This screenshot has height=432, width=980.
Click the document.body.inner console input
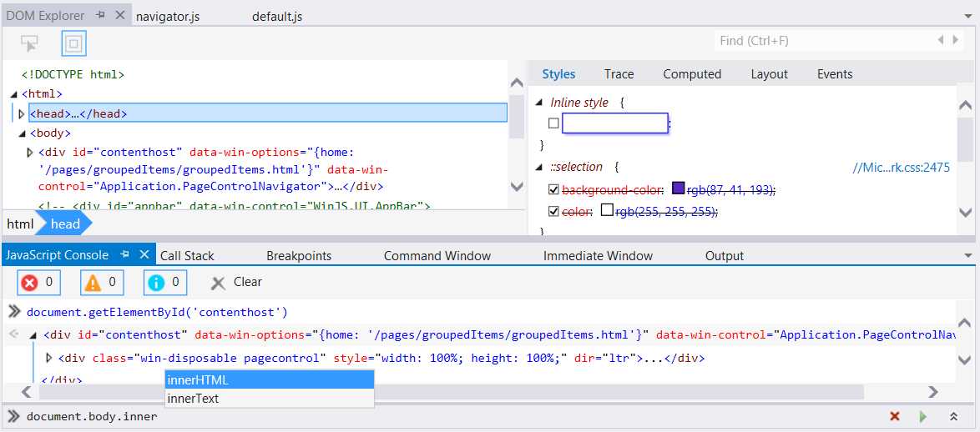coord(92,416)
